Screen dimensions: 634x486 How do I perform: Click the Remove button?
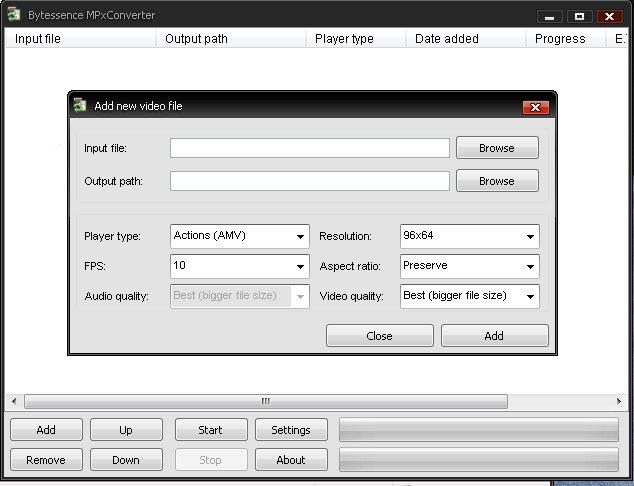click(46, 460)
